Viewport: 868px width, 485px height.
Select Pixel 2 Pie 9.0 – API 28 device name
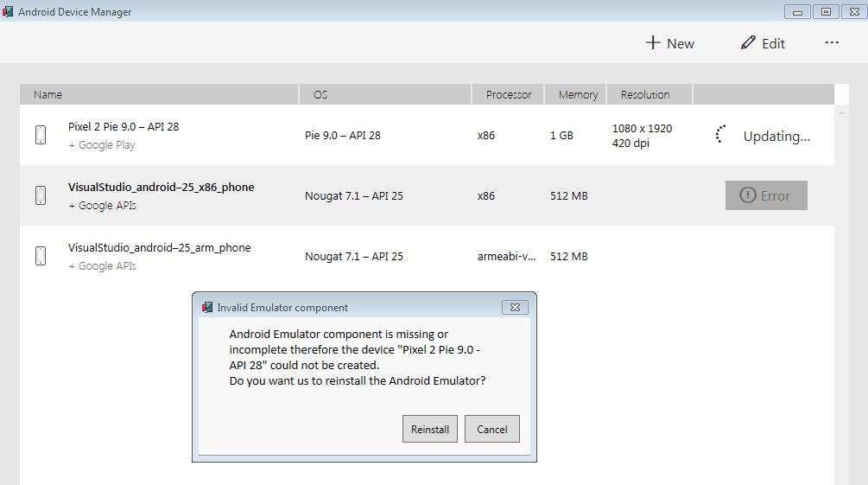(124, 126)
